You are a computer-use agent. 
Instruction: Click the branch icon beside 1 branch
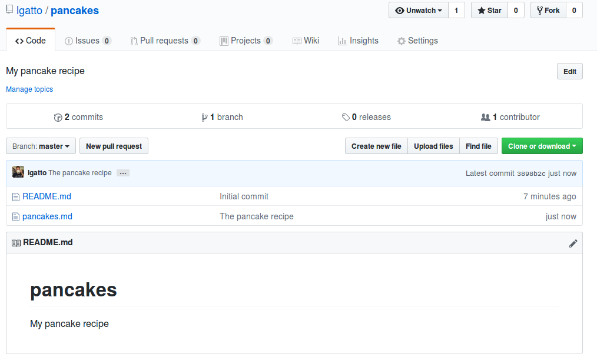[205, 116]
